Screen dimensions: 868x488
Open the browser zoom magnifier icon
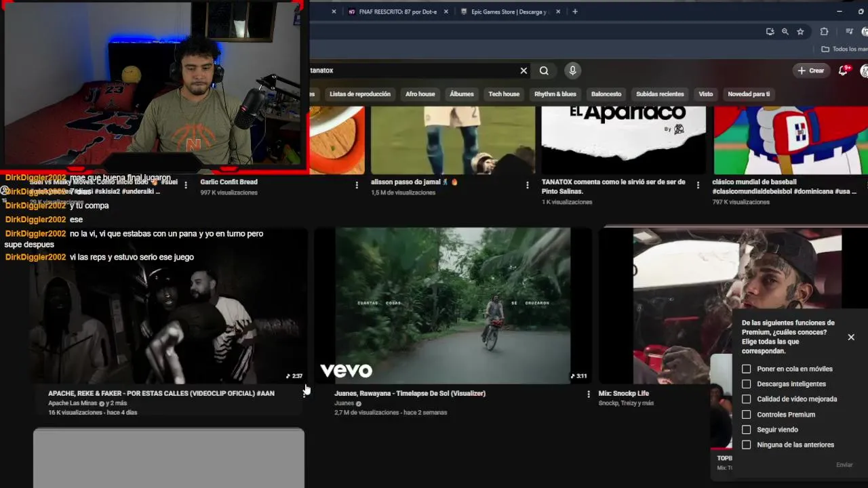coord(785,31)
